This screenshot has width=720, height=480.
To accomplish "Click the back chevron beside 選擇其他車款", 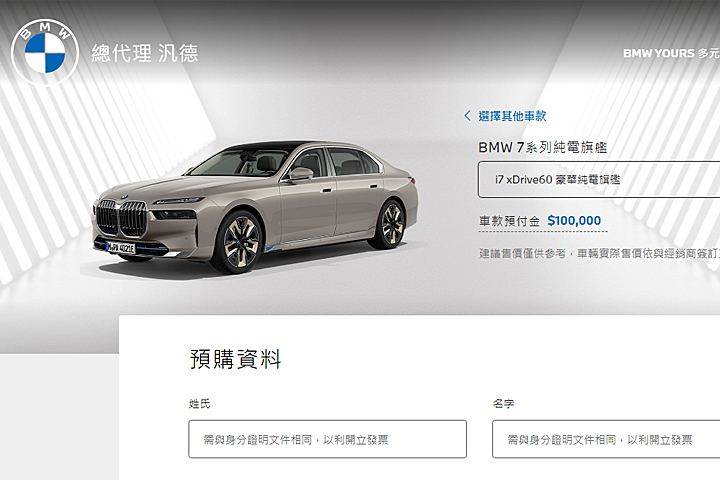I will point(467,116).
